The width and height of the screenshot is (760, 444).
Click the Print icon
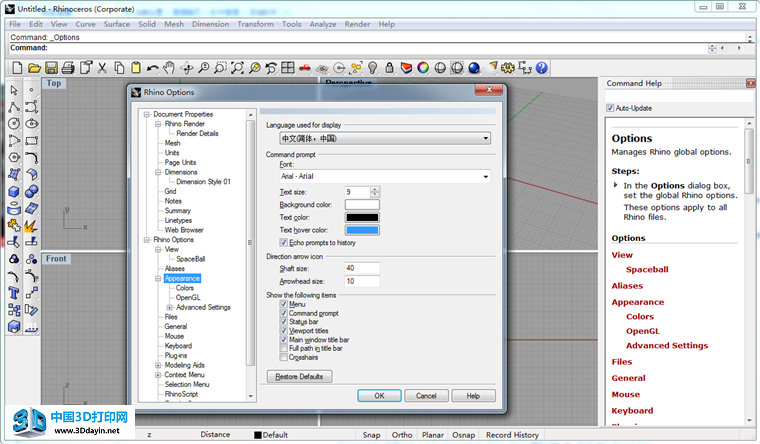[68, 68]
